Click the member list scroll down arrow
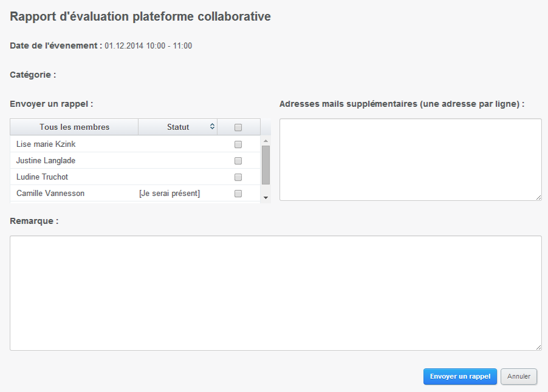Viewport: 548px width, 392px height. click(265, 198)
